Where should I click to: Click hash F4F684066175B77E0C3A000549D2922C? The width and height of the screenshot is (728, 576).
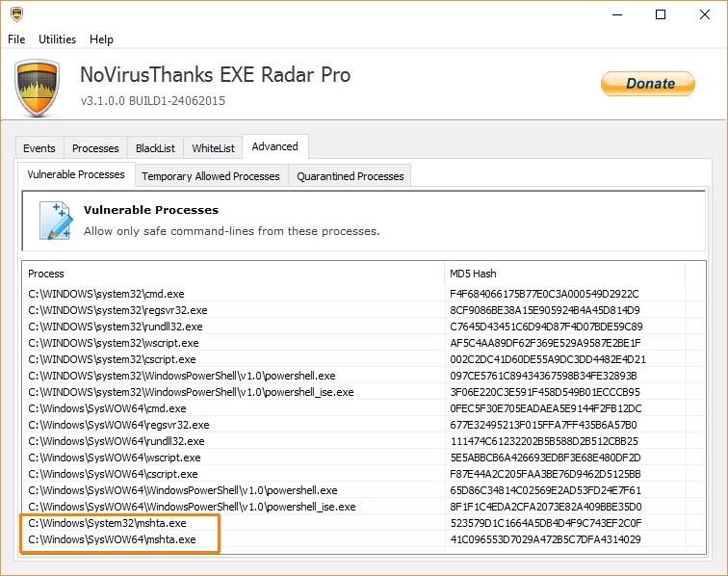click(x=544, y=294)
